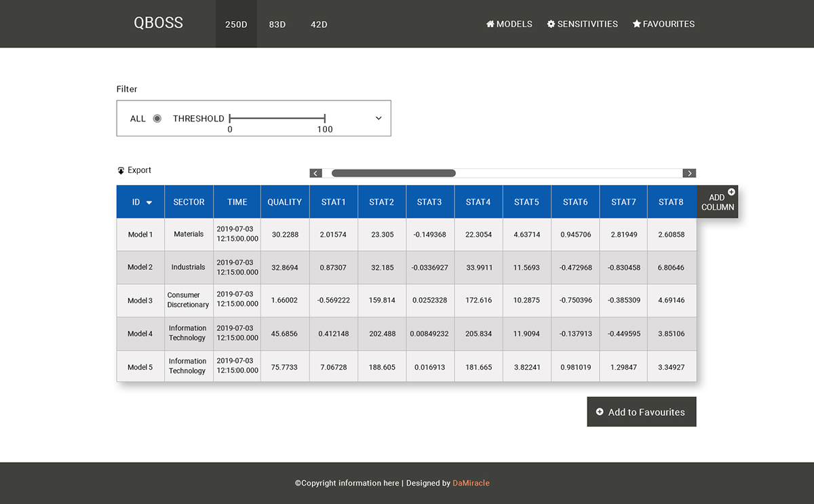This screenshot has height=504, width=814.
Task: Click the QBOSS logo
Action: pyautogui.click(x=159, y=22)
